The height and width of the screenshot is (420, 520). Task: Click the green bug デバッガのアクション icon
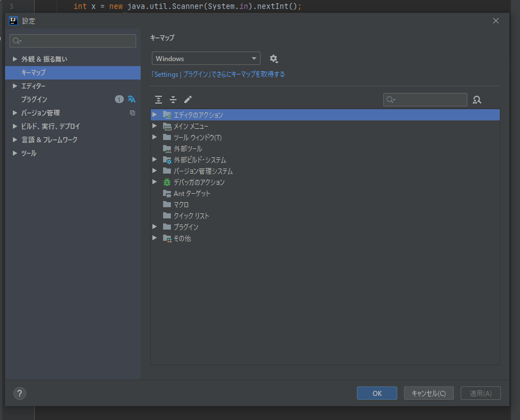167,182
